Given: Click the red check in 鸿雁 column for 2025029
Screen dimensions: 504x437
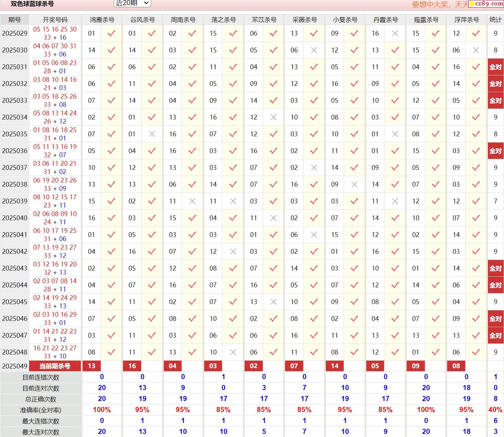Looking at the screenshot, I should pyautogui.click(x=111, y=34).
